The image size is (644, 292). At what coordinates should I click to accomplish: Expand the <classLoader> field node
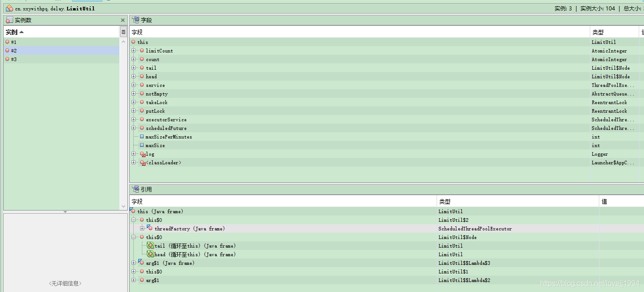[134, 163]
